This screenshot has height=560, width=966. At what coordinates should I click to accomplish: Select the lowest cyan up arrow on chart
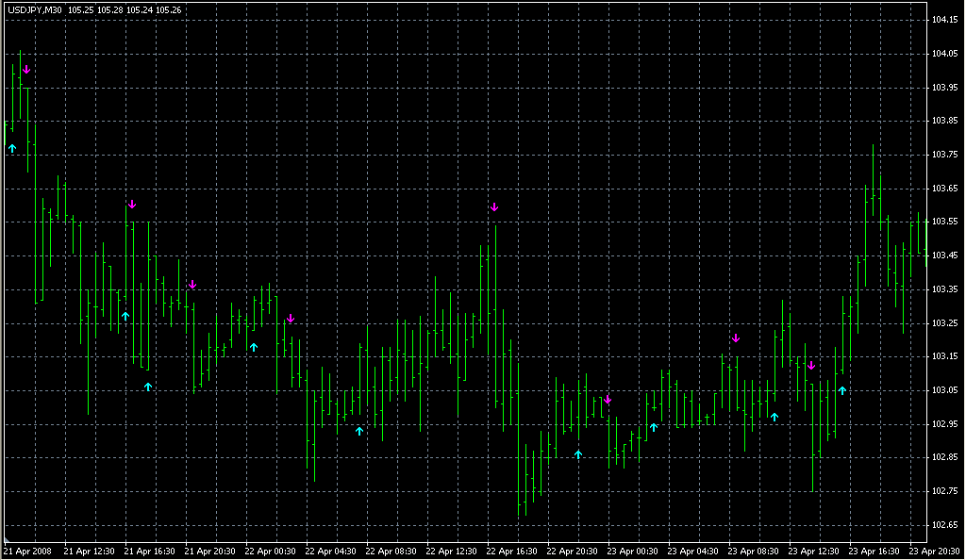tap(578, 454)
